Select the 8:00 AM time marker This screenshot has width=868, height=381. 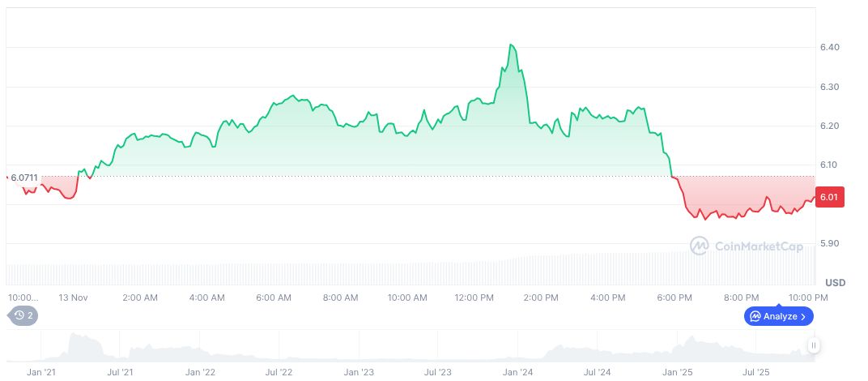click(x=340, y=298)
